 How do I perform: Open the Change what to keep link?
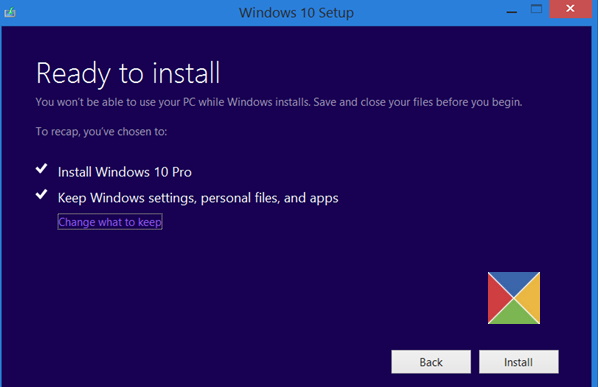pos(110,222)
